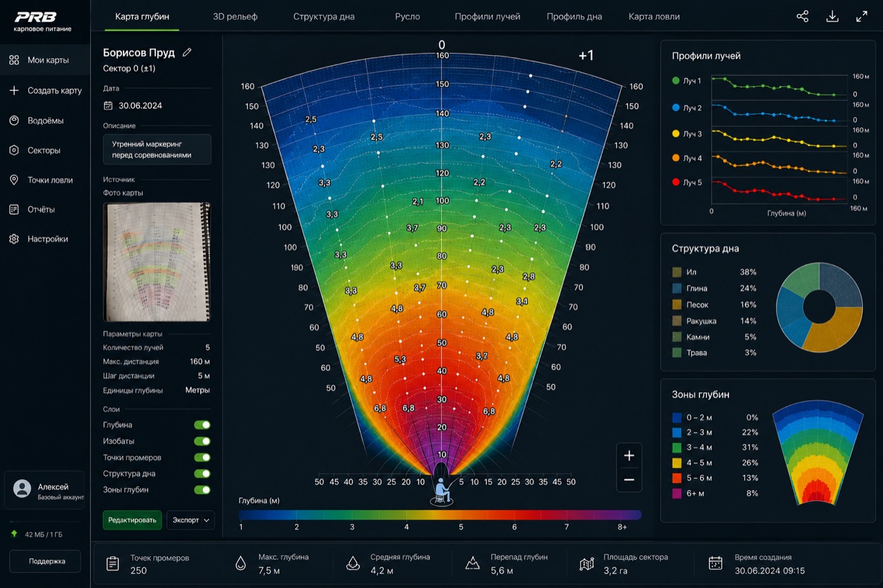The width and height of the screenshot is (883, 588).
Task: Click the Водоёмы sidebar icon
Action: [14, 121]
